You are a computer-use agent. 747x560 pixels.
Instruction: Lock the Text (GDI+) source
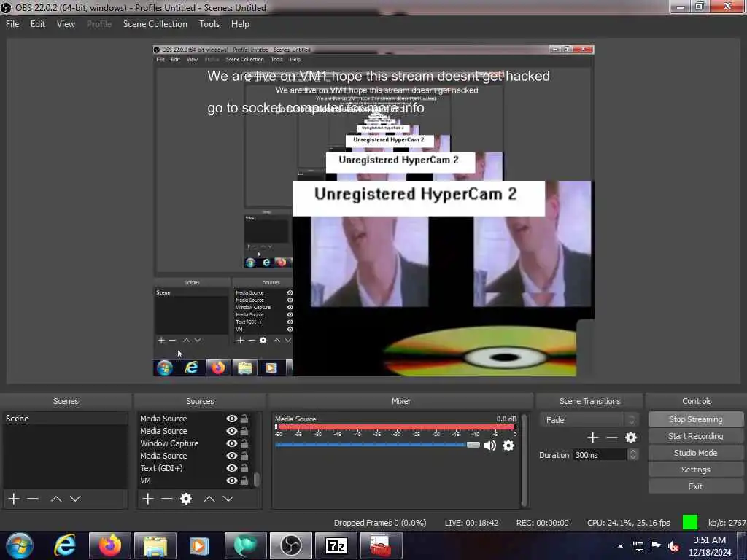coord(244,468)
